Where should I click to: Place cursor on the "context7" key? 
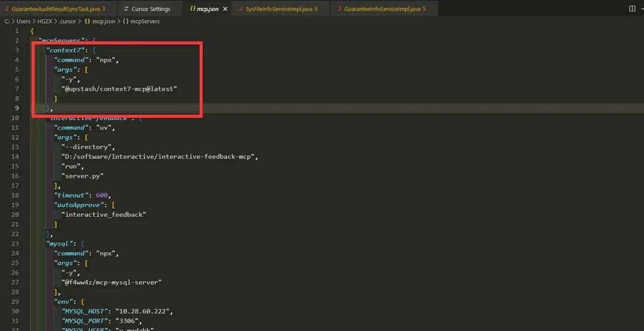pos(62,50)
